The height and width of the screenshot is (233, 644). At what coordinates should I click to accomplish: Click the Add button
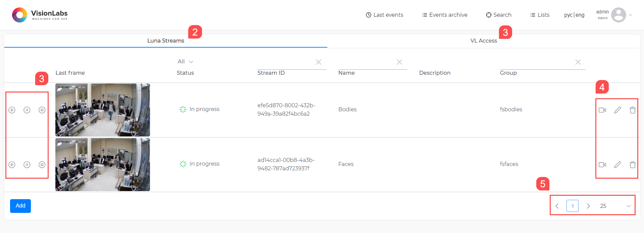click(20, 206)
